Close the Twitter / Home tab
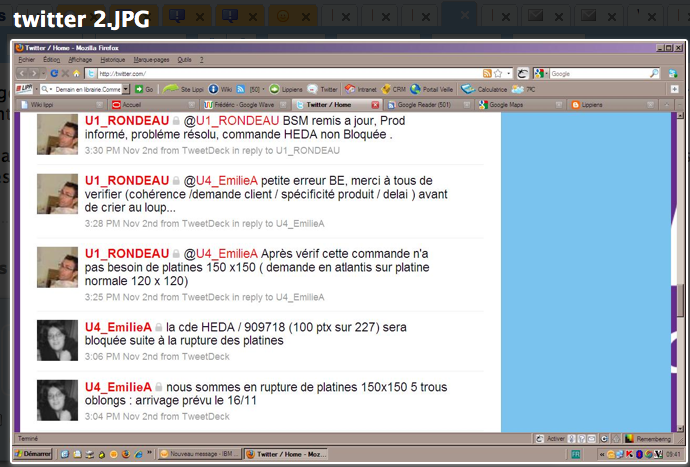Screen dimensions: 690x467 [x=375, y=104]
